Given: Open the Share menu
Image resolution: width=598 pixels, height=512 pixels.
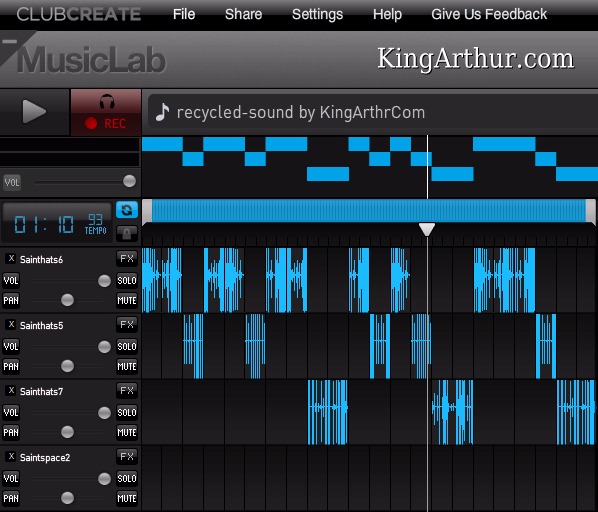Looking at the screenshot, I should tap(243, 14).
